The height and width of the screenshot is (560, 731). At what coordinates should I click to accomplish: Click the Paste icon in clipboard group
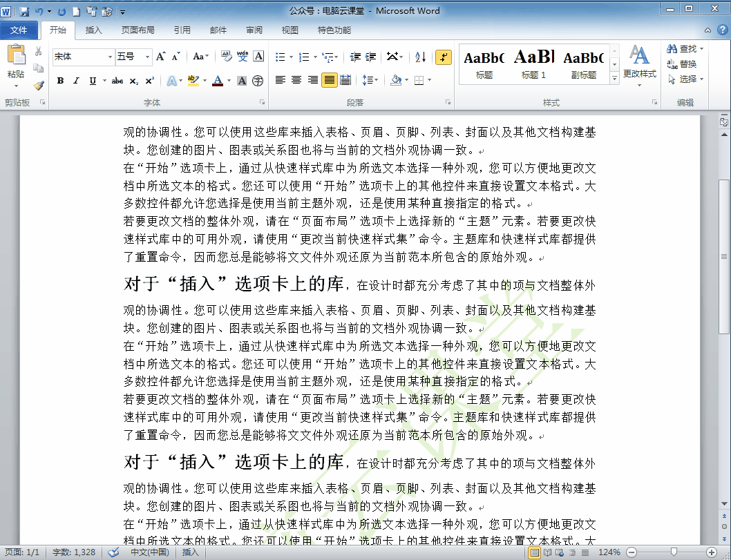(16, 55)
